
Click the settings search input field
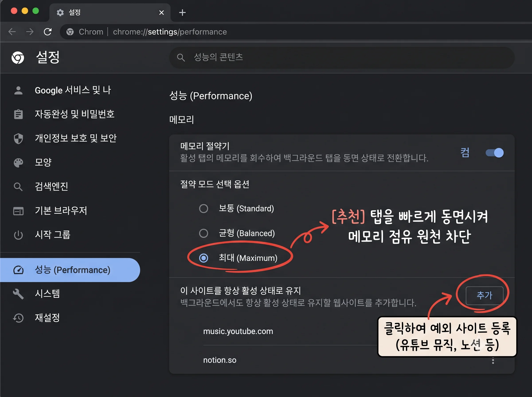(342, 57)
